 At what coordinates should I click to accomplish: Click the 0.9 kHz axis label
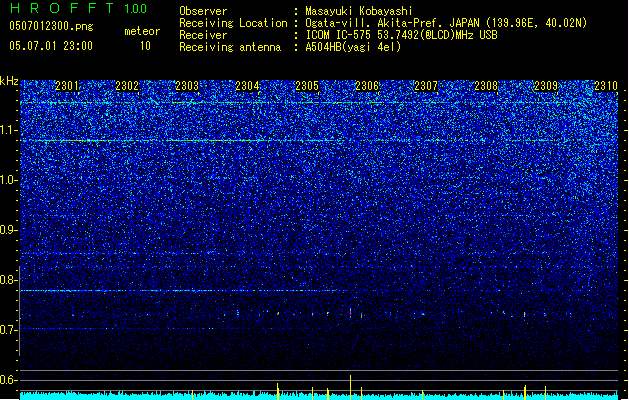[x=8, y=230]
